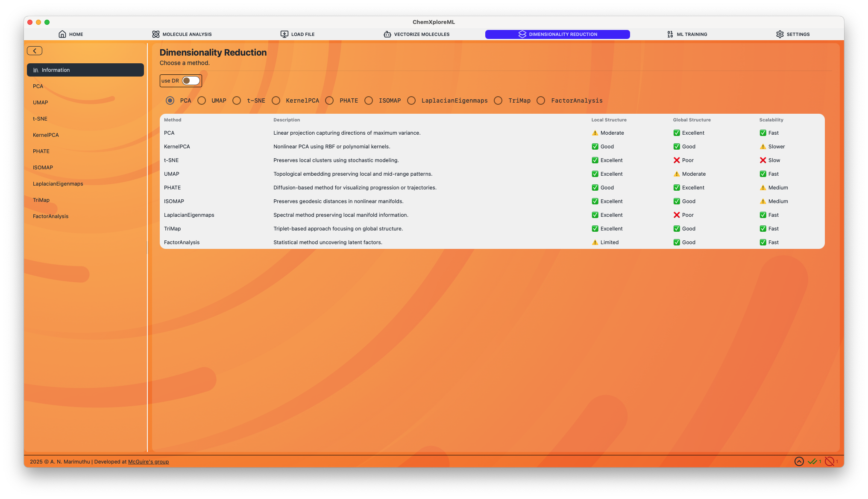This screenshot has width=868, height=499.
Task: Click the Scalability column header
Action: [771, 120]
